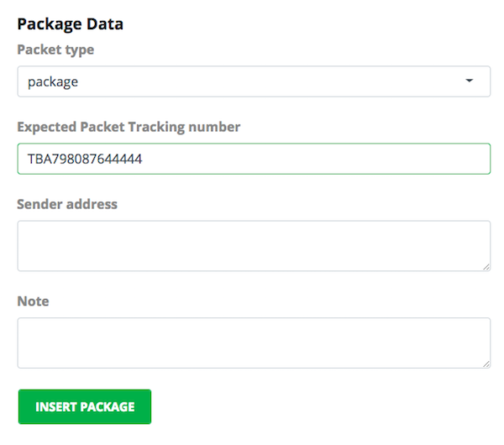Grab the Sender address textarea resize grip
The image size is (504, 445).
pos(486,267)
